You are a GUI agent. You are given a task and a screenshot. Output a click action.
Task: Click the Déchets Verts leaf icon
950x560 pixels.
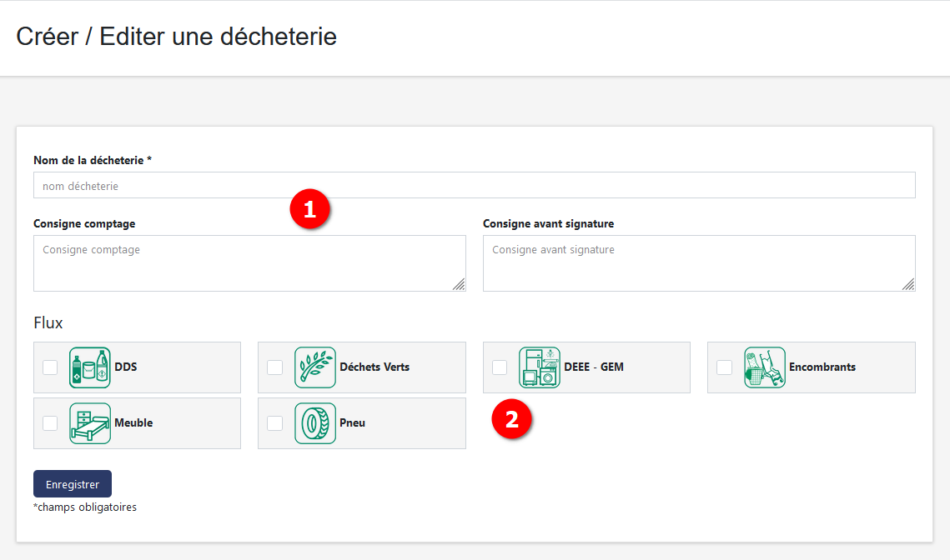(315, 367)
